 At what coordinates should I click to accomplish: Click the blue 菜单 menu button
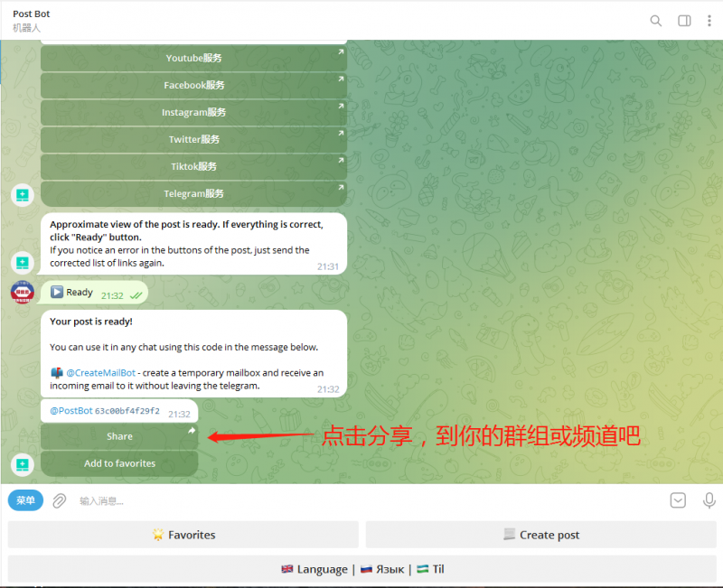(x=26, y=500)
